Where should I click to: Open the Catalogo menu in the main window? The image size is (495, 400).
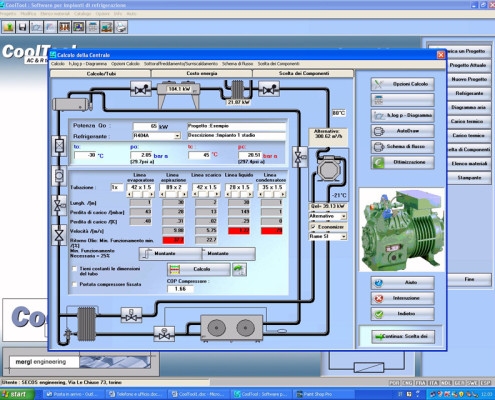coord(83,14)
